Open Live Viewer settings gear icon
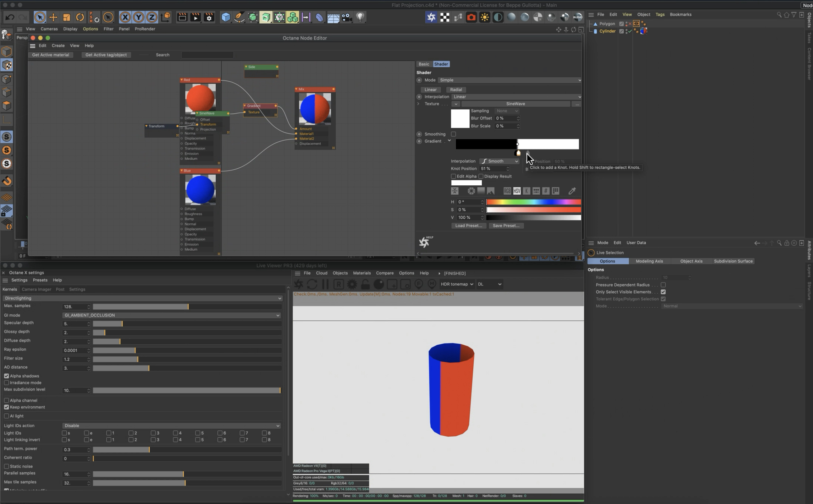The width and height of the screenshot is (813, 504). (352, 284)
